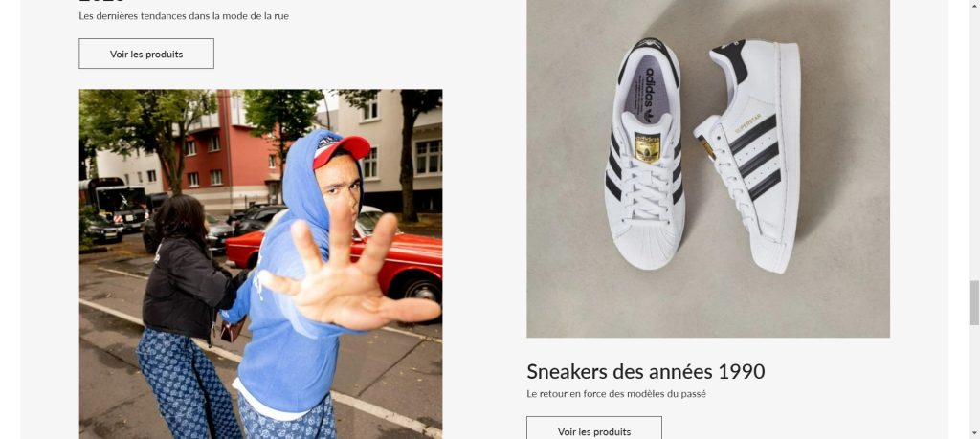This screenshot has height=439, width=980.
Task: Open the white Adidas Superstar sneakers image
Action: coord(708,168)
